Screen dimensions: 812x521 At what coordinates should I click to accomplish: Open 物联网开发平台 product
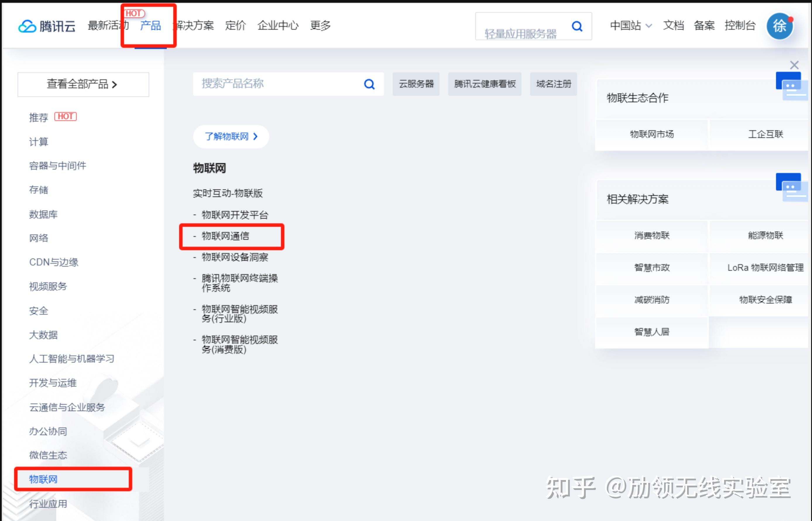pyautogui.click(x=235, y=215)
